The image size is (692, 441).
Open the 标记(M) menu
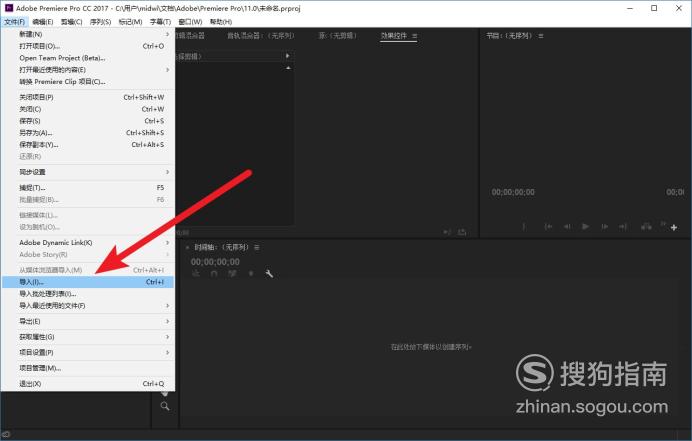tap(130, 22)
